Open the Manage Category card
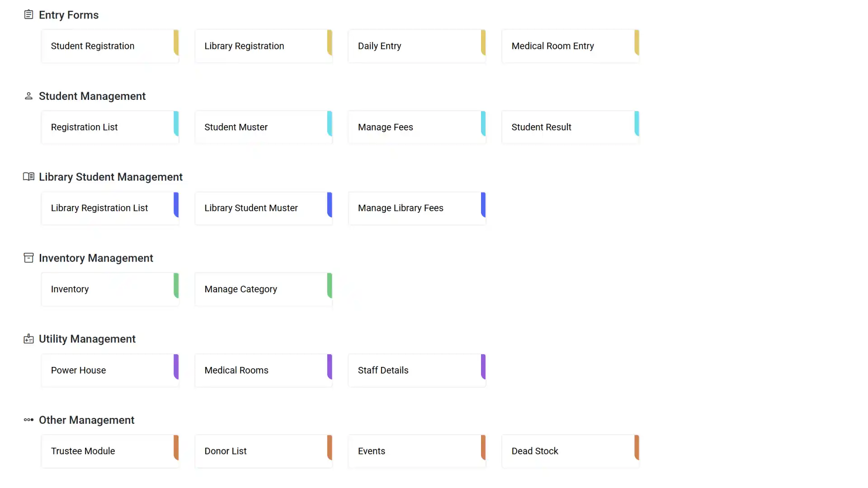 (263, 289)
